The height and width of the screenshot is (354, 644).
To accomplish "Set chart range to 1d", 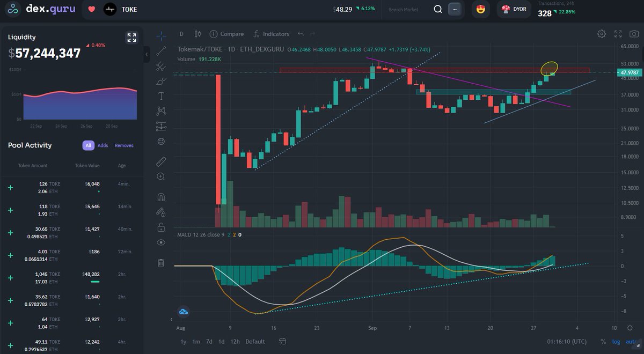I will click(221, 342).
